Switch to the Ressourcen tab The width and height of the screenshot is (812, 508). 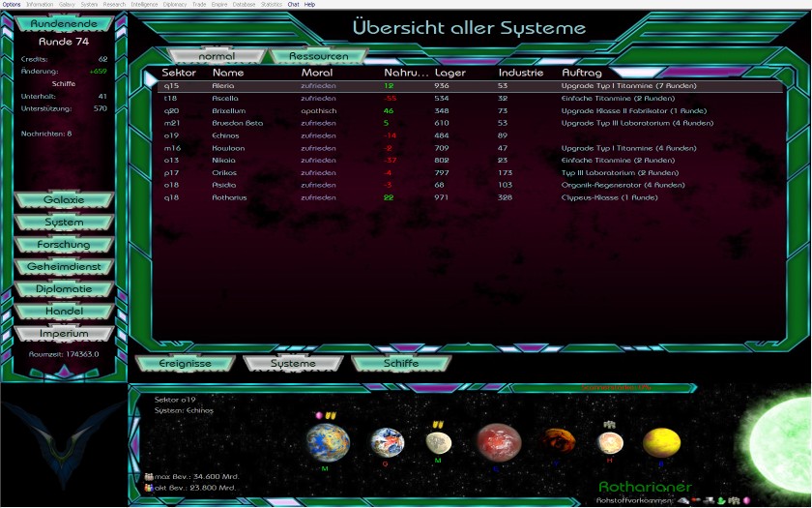(x=318, y=56)
